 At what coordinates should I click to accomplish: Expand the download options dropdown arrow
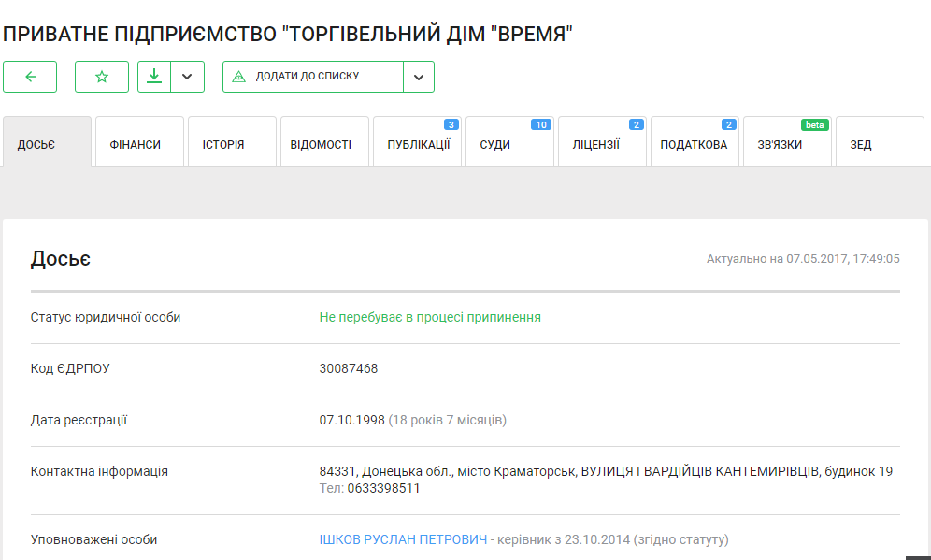tap(187, 77)
